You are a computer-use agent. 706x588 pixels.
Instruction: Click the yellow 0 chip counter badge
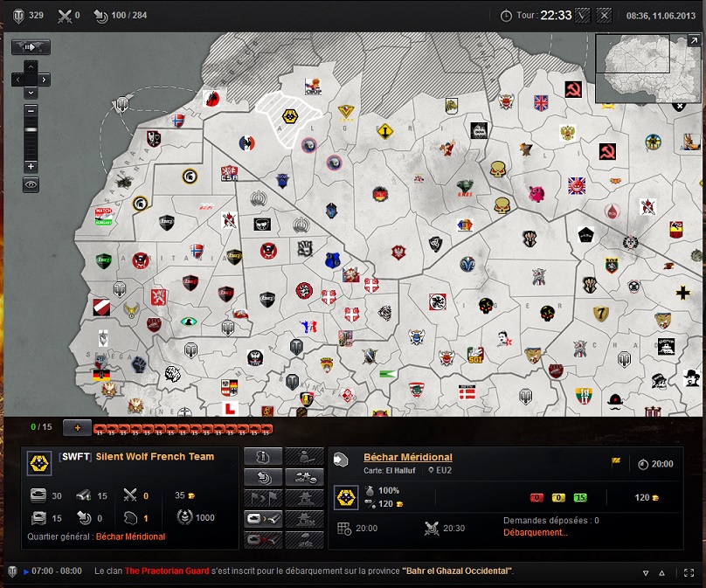pos(558,497)
